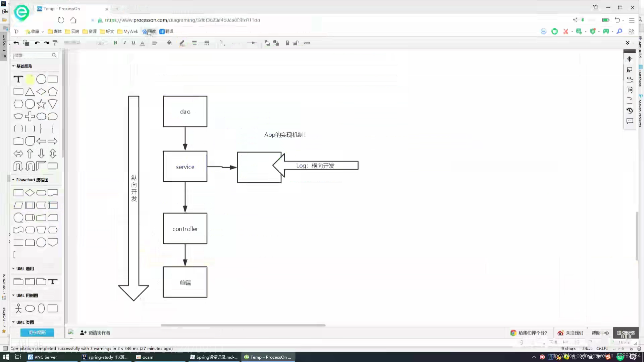Open the Temp - ProcessOn browser tab
This screenshot has height=362, width=644.
pyautogui.click(x=72, y=9)
